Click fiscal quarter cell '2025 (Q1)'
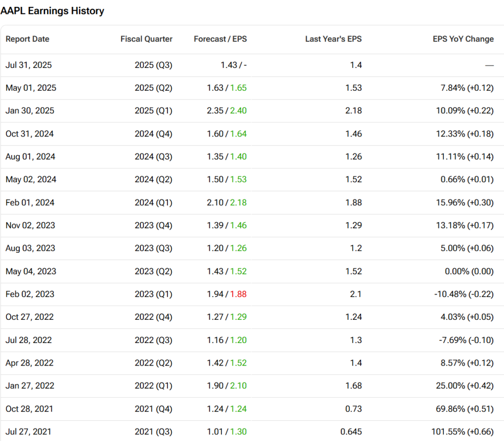 [x=154, y=111]
